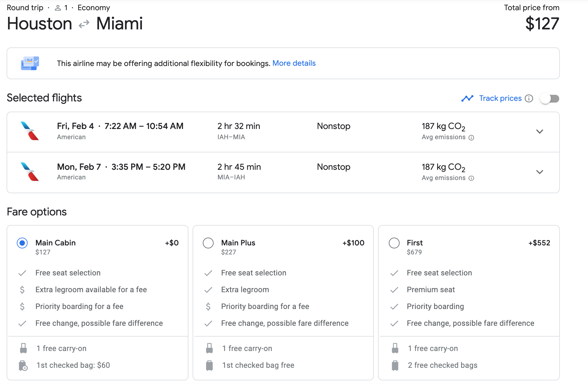This screenshot has width=588, height=384.
Task: Expand the Mon, Feb 7 flight details
Action: coord(539,172)
